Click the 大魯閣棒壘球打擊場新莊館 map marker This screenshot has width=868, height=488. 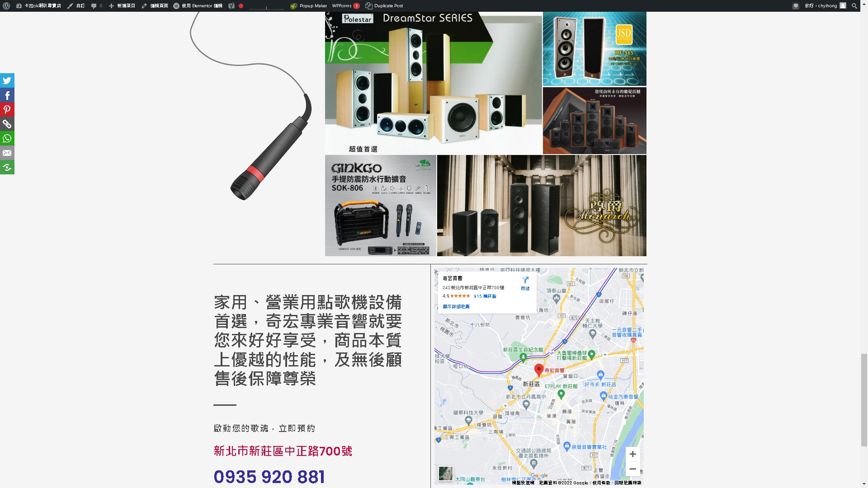tap(591, 354)
